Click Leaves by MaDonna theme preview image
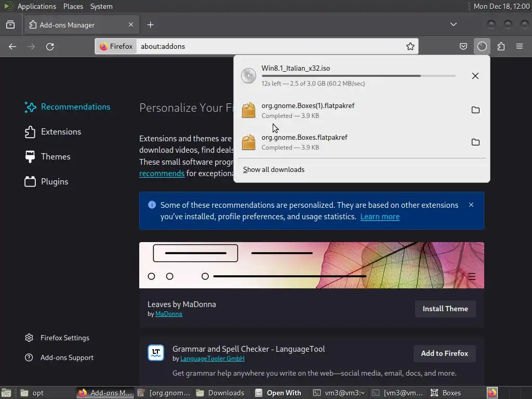The image size is (532, 399). click(x=312, y=265)
